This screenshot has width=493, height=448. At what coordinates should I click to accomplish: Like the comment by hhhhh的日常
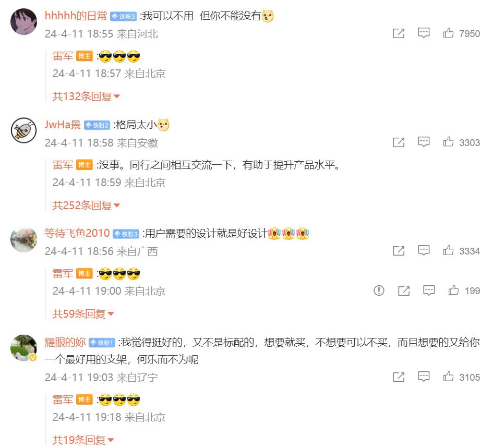click(x=448, y=33)
